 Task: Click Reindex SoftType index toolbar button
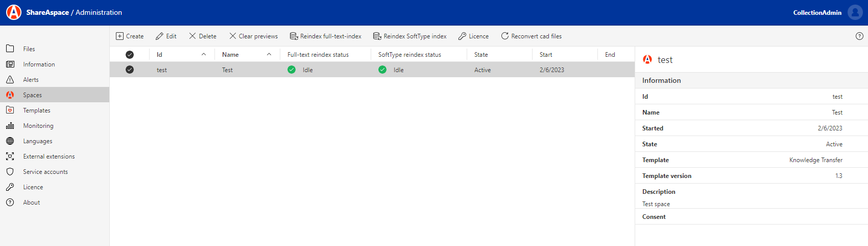click(409, 36)
